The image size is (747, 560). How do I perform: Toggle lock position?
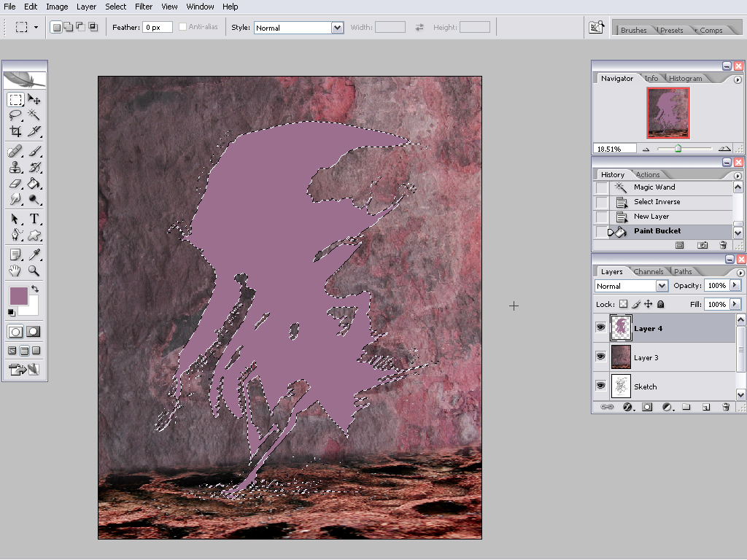click(648, 304)
